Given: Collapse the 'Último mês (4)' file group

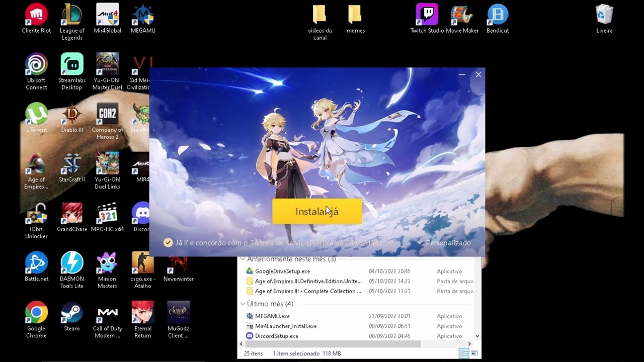Looking at the screenshot, I should pyautogui.click(x=243, y=304).
